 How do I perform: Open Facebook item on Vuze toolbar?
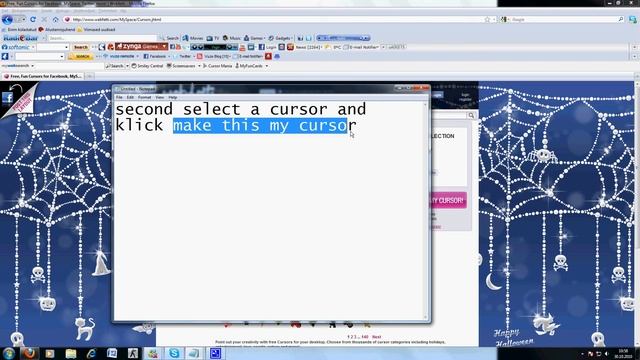pyautogui.click(x=155, y=56)
